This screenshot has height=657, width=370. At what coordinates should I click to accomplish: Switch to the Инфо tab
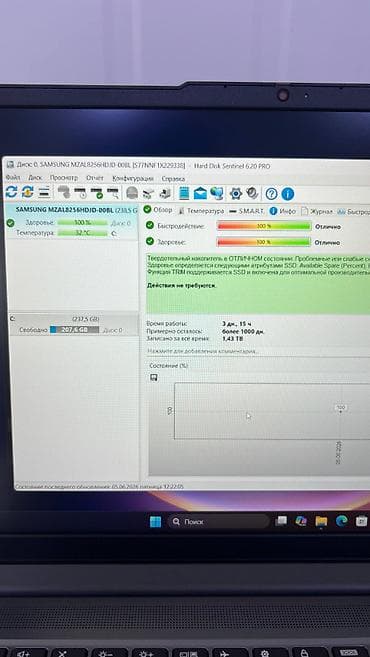pyautogui.click(x=283, y=211)
